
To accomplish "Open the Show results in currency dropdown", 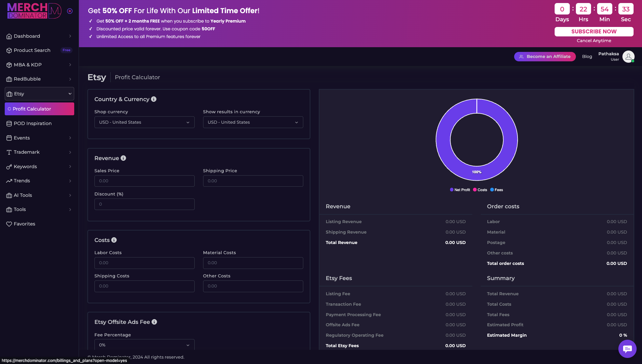I will click(x=253, y=122).
